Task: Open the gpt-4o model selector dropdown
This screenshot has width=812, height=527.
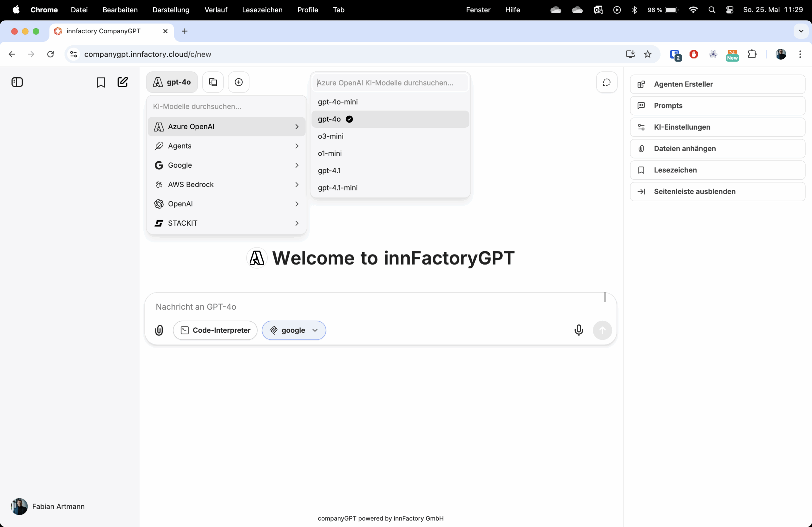Action: click(x=172, y=82)
